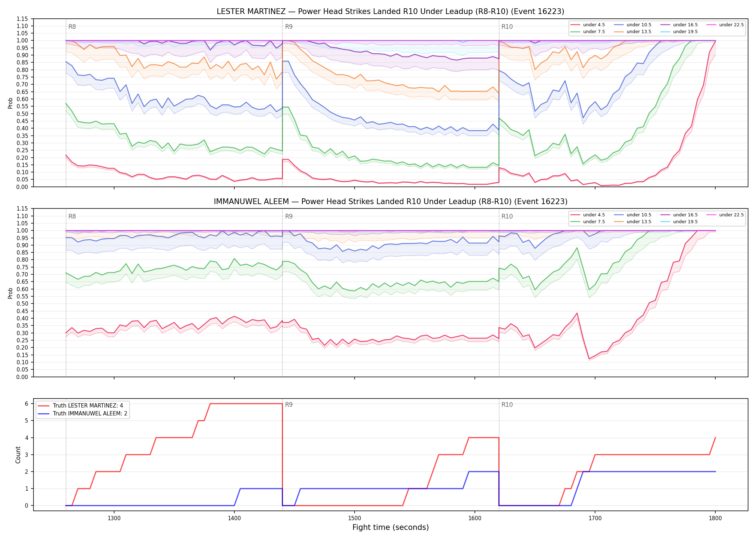Viewport: 756px width, 540px height.
Task: Click the 2 tick on Count axis
Action: [x=26, y=472]
